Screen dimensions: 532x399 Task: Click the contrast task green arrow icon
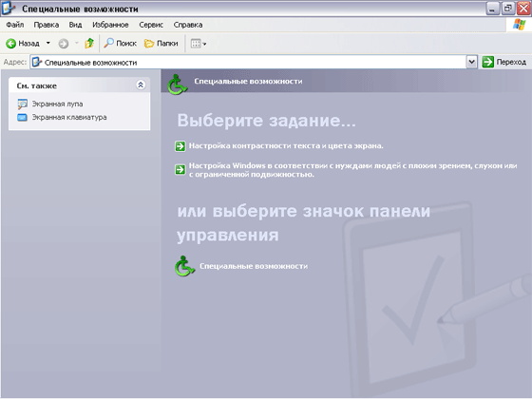click(180, 146)
